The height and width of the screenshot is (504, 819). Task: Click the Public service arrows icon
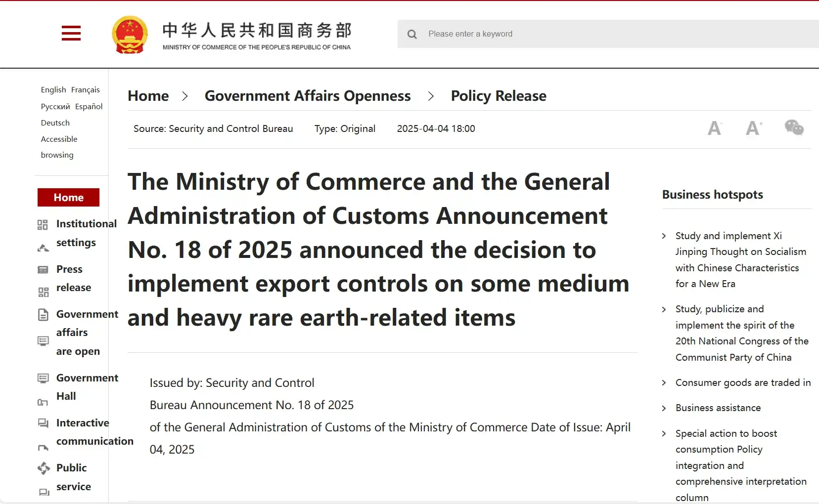[44, 468]
